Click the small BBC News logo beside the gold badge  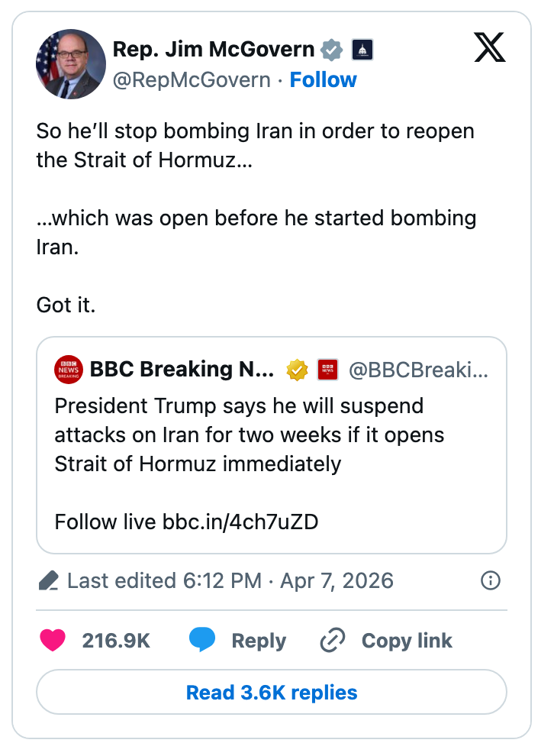(329, 369)
